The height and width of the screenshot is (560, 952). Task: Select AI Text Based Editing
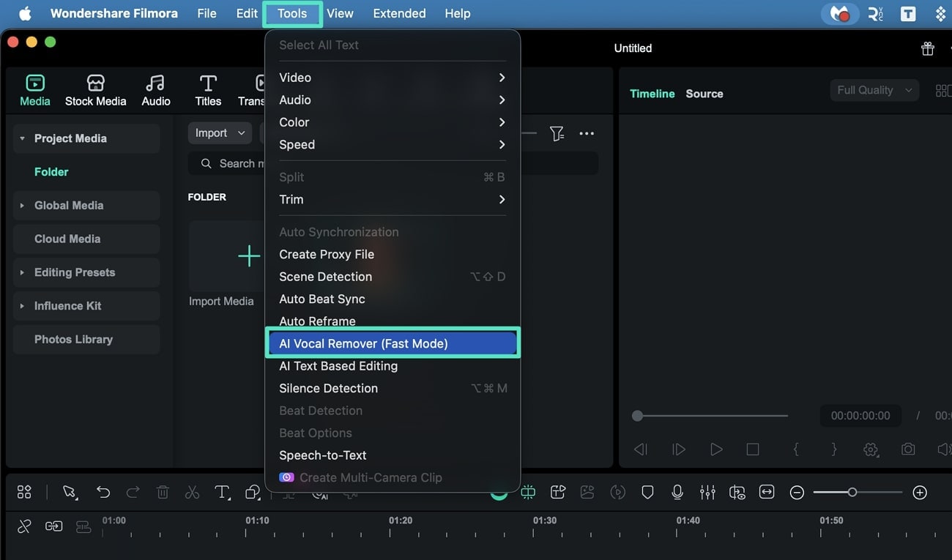pyautogui.click(x=393, y=366)
